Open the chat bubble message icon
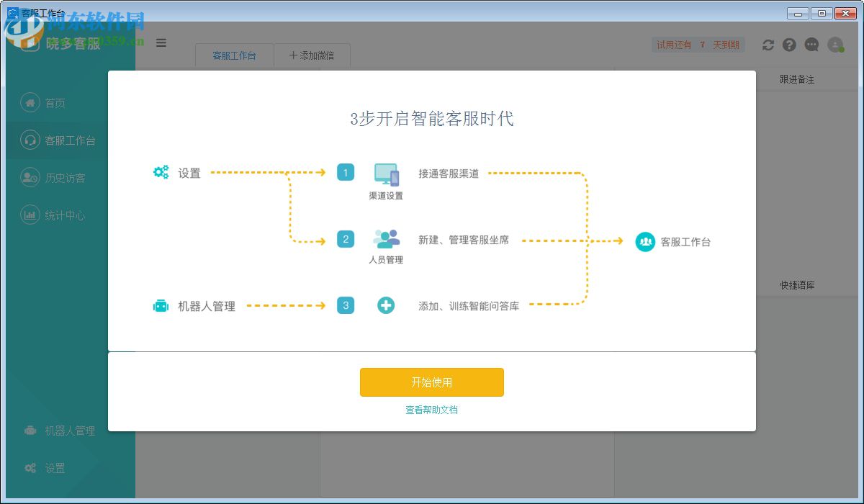The image size is (864, 504). pos(811,45)
